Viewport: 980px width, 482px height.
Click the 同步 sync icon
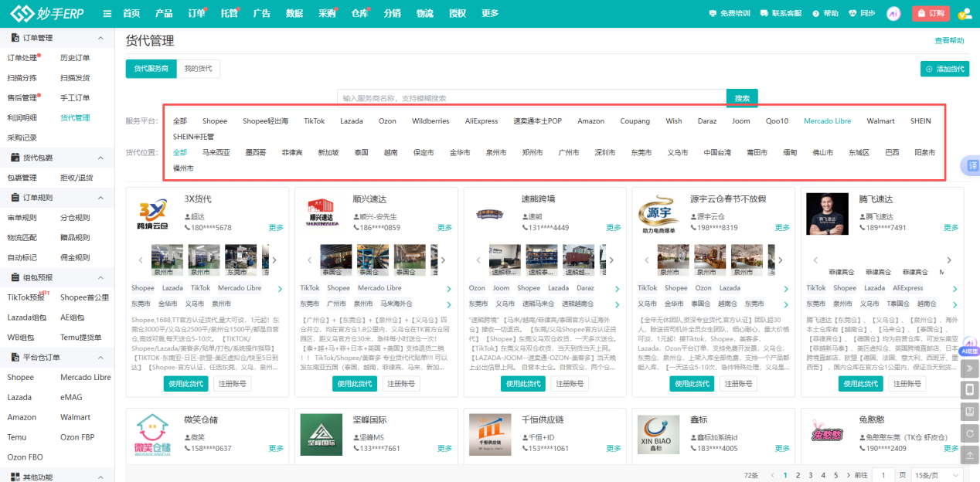pos(852,13)
